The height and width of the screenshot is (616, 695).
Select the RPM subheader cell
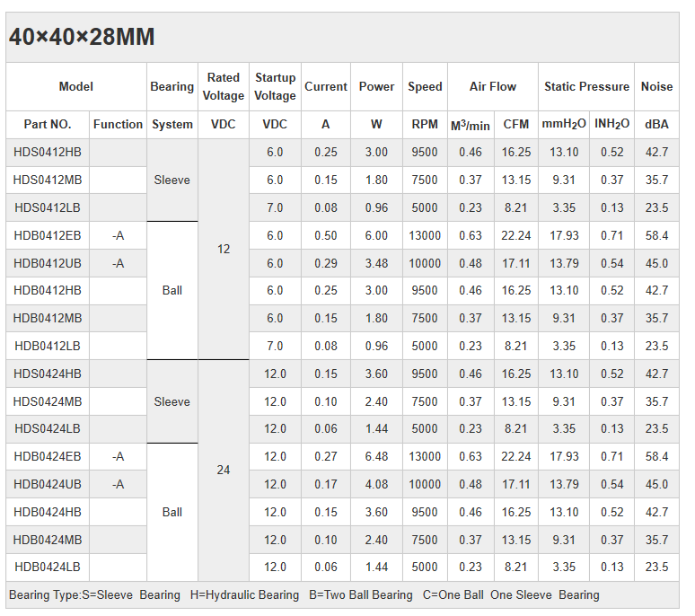tap(425, 125)
